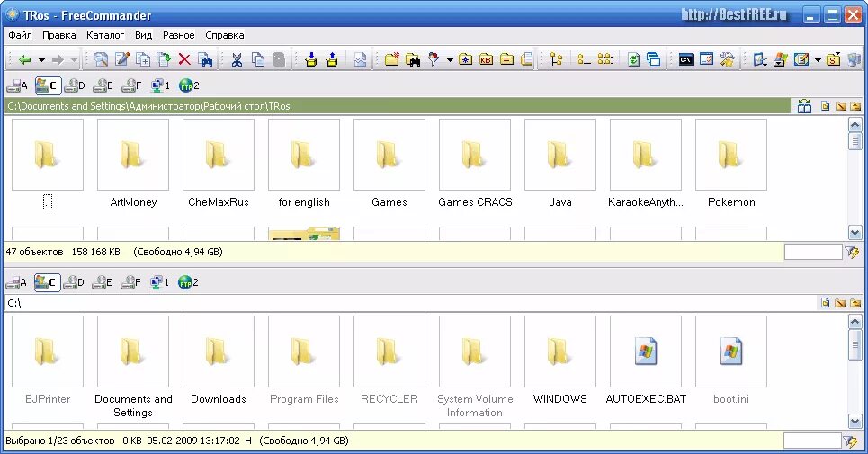This screenshot has height=454, width=868.
Task: Open the DOS prompt C:\ icon
Action: point(686,59)
